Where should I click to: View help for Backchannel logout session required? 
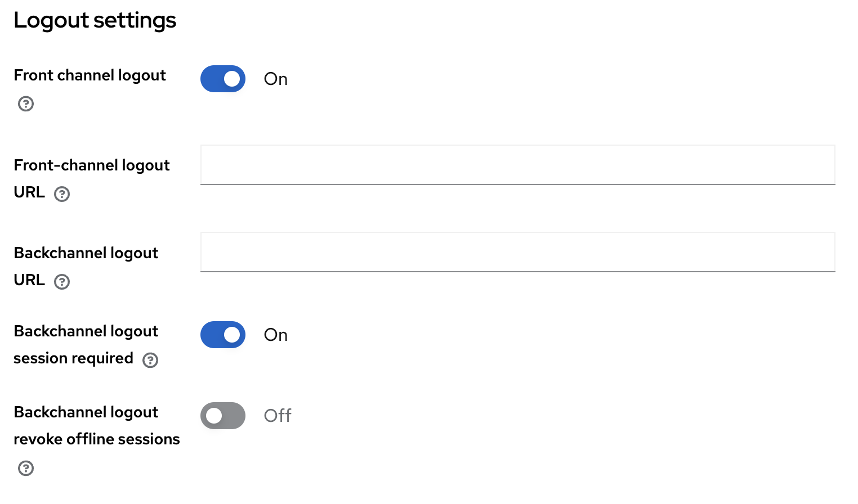[150, 361]
